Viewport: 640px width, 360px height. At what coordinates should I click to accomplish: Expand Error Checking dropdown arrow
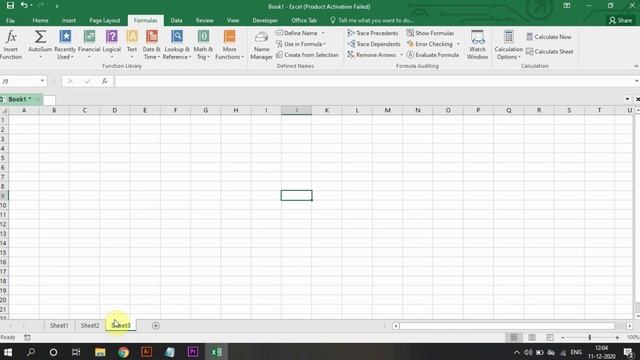[x=458, y=44]
